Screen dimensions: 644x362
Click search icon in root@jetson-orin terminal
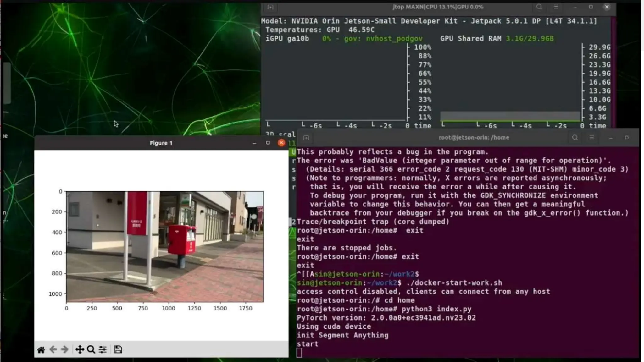click(575, 138)
